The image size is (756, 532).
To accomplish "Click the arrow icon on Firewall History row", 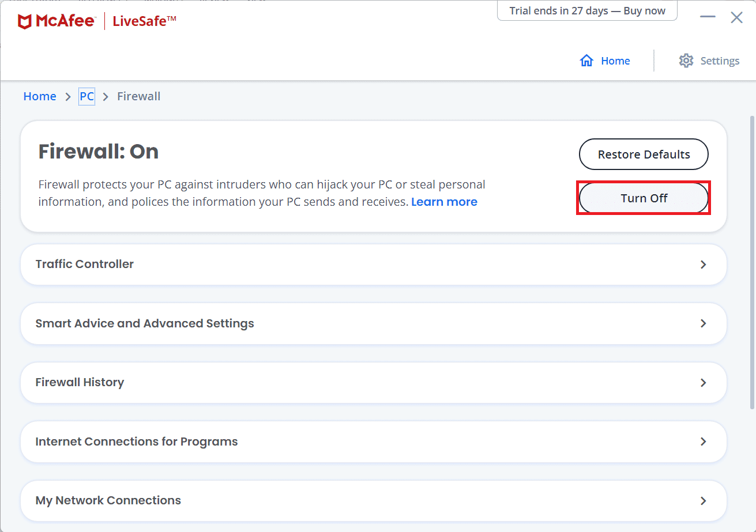I will tap(703, 383).
